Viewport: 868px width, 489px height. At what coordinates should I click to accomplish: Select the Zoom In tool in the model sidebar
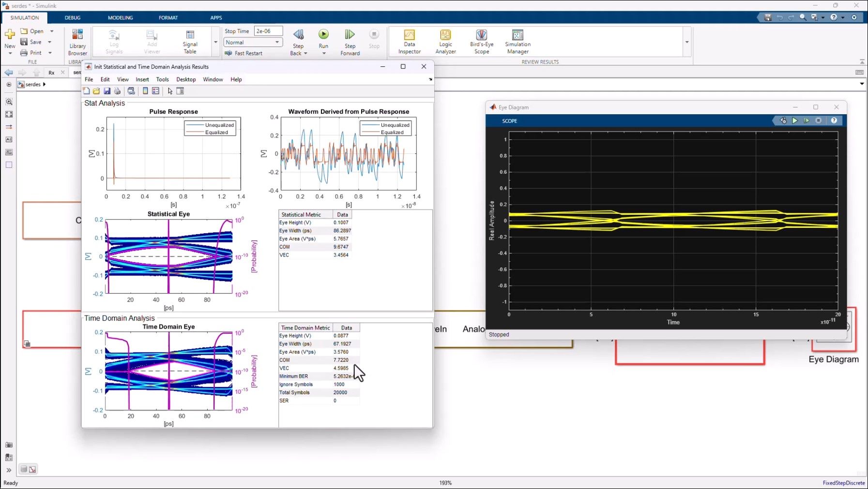point(9,102)
